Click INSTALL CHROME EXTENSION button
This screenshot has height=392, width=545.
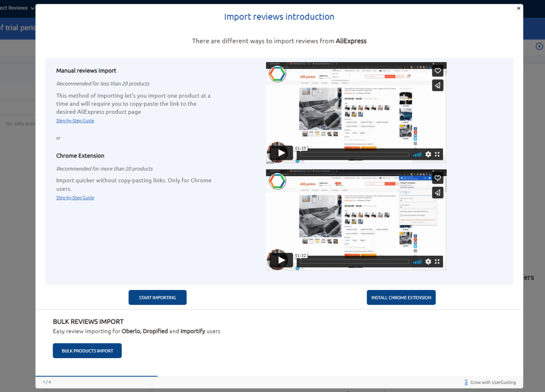tap(401, 298)
